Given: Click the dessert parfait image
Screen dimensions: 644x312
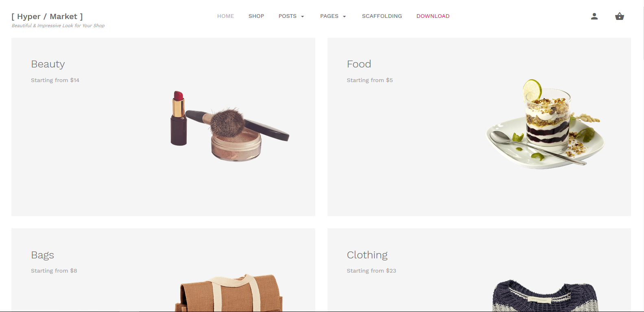Looking at the screenshot, I should pos(545,124).
